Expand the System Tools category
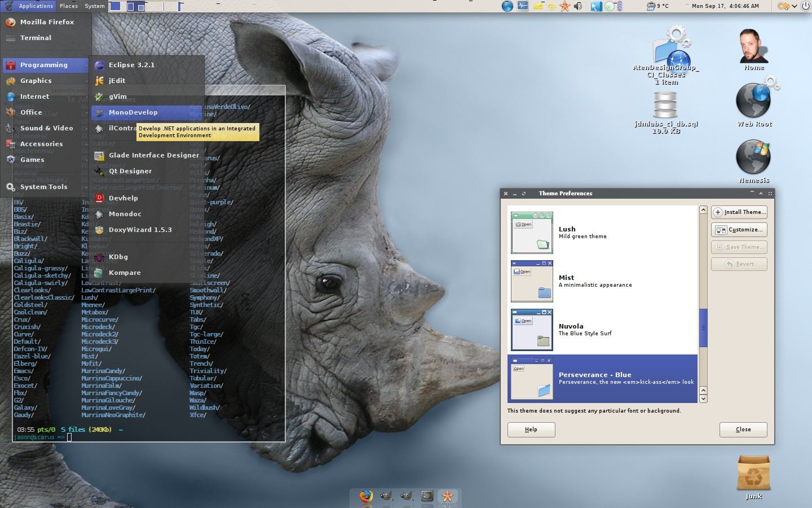The image size is (812, 508). tap(46, 187)
